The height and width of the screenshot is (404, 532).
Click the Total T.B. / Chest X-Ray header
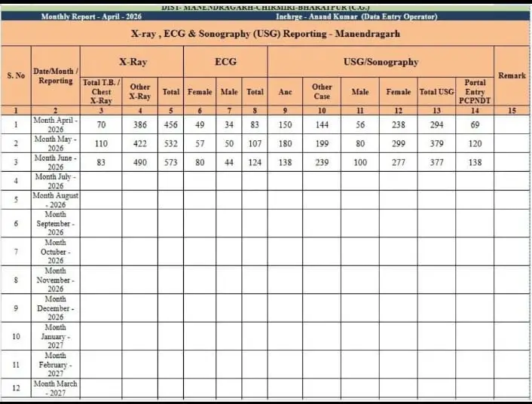click(x=101, y=91)
